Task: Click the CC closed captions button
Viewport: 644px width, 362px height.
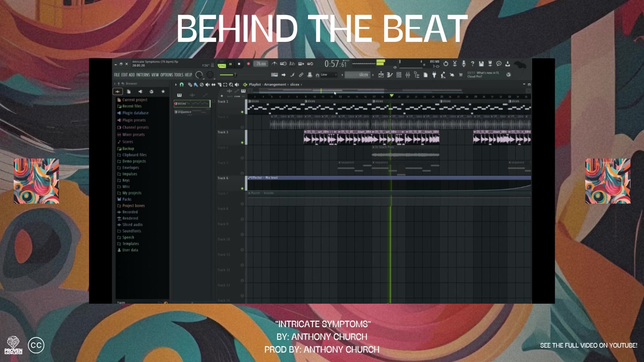Action: click(36, 346)
